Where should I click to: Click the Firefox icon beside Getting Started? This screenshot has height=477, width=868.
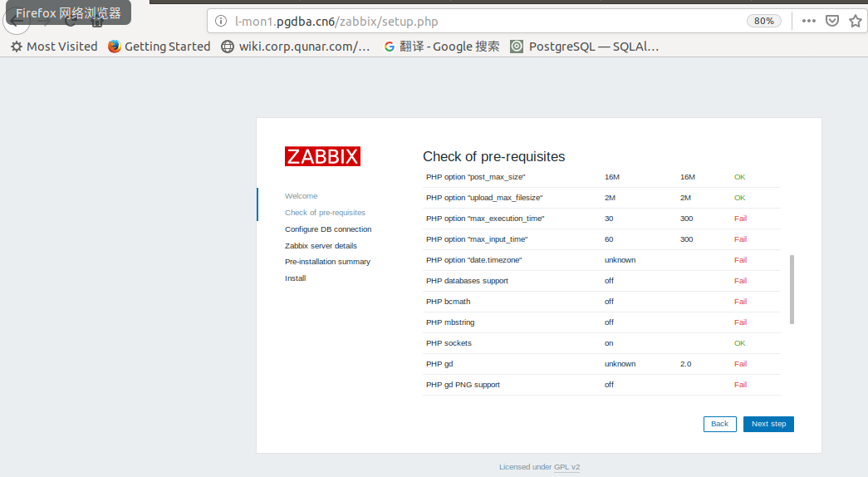coord(115,47)
